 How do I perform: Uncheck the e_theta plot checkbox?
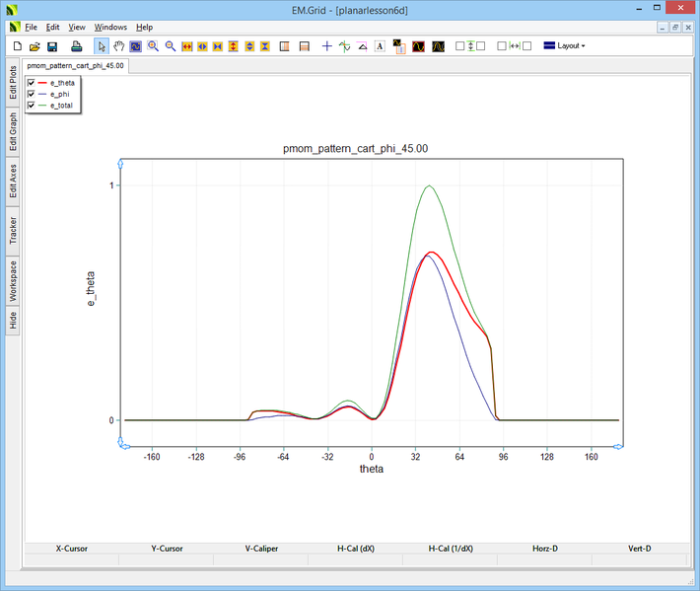point(32,83)
